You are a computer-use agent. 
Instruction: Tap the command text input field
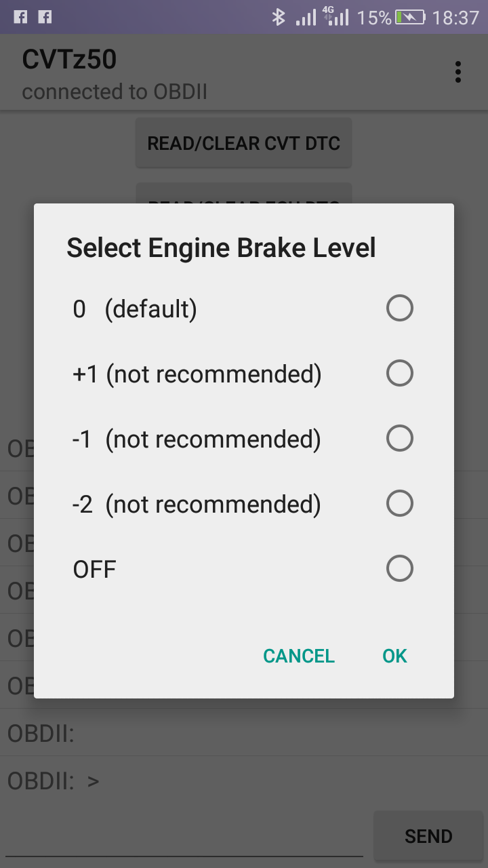184,838
